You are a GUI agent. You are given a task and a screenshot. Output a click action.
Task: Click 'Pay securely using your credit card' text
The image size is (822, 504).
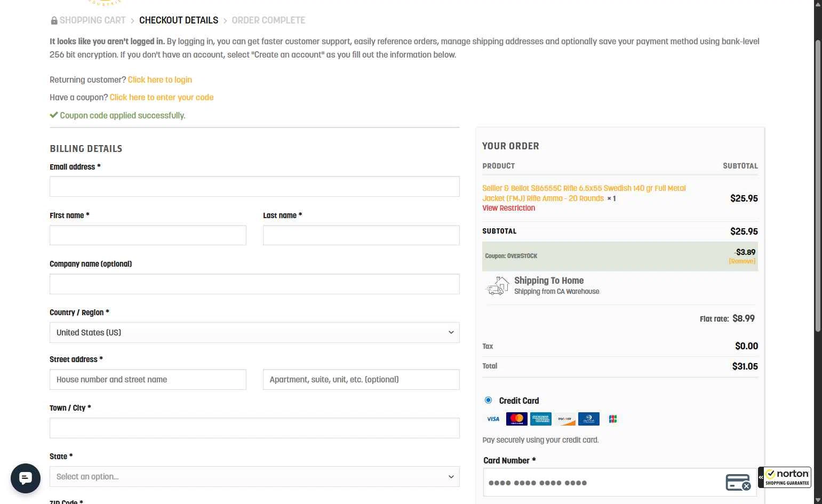click(x=540, y=440)
